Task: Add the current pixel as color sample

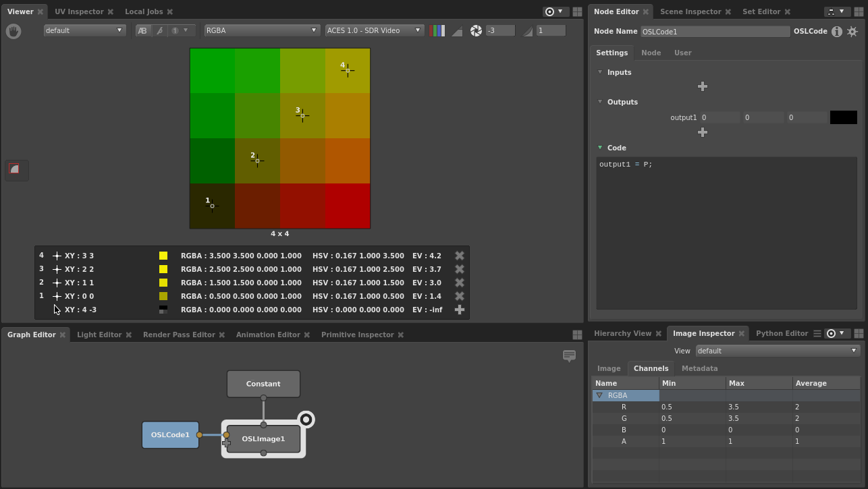Action: (x=460, y=310)
